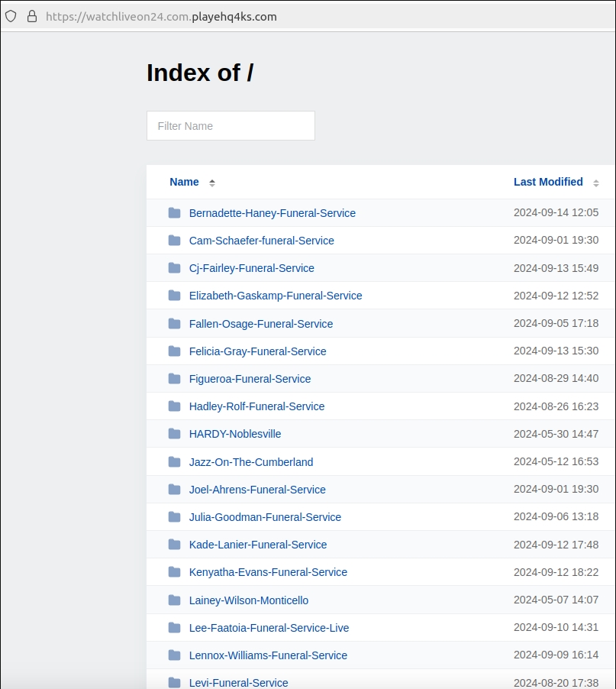Screen dimensions: 616x689
Task: Click folder icon beside HARDY-Noblesville
Action: pyautogui.click(x=174, y=434)
